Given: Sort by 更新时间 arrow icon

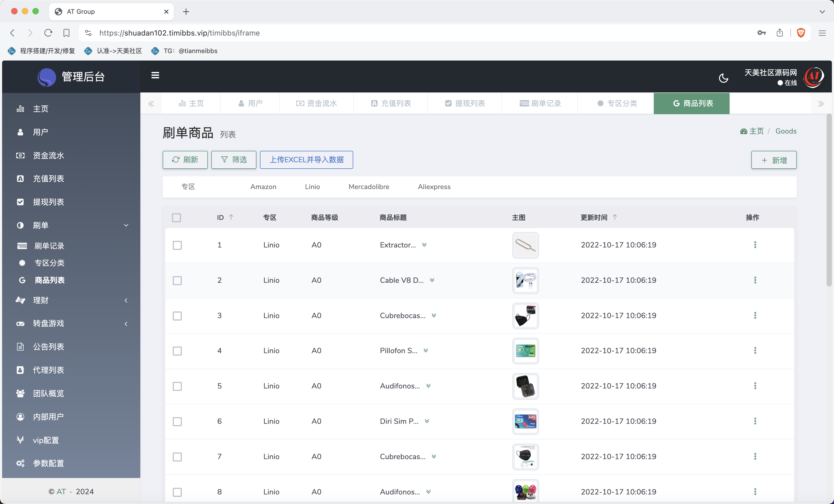Looking at the screenshot, I should point(615,217).
